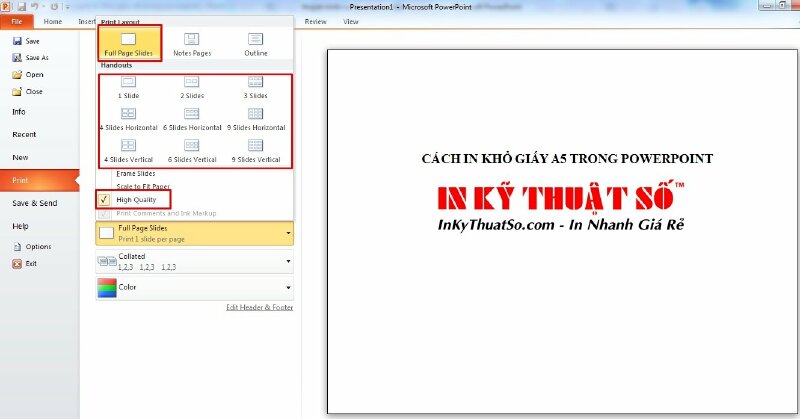Click Open in the File menu
The width and height of the screenshot is (800, 419).
[28, 75]
